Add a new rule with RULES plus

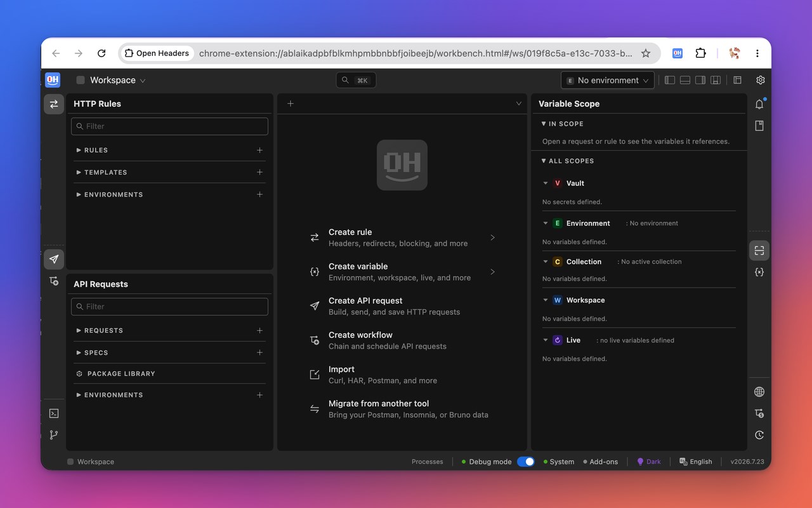259,150
